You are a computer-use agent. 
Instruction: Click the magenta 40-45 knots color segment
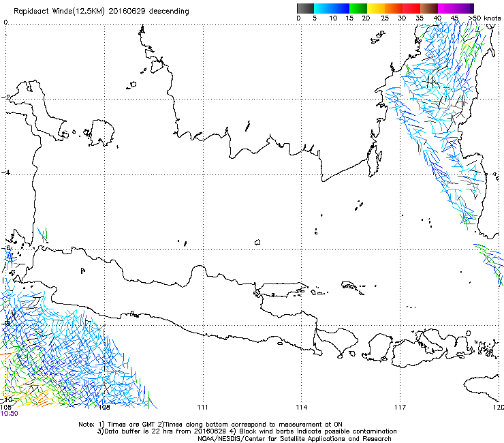click(x=447, y=8)
